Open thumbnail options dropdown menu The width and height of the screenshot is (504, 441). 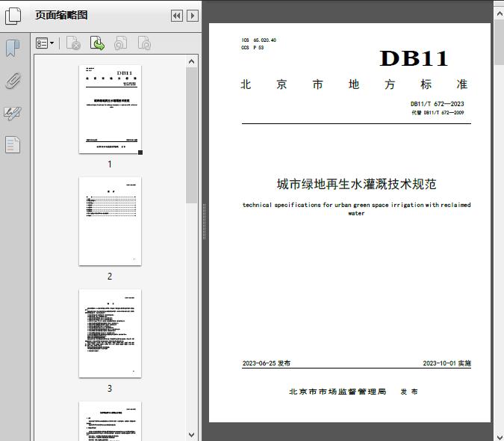[x=45, y=43]
